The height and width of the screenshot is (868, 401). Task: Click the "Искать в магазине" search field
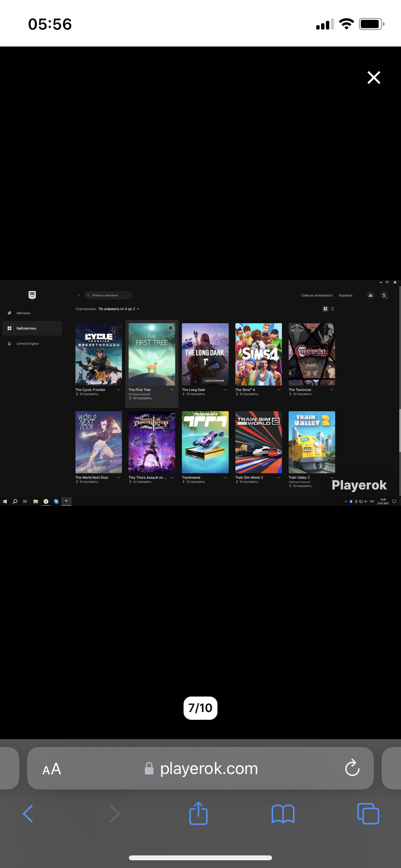[x=108, y=295]
